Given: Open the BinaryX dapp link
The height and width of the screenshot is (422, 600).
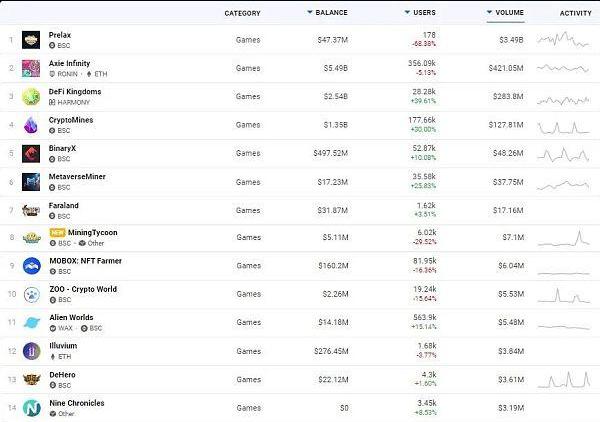Looking at the screenshot, I should click(x=62, y=148).
